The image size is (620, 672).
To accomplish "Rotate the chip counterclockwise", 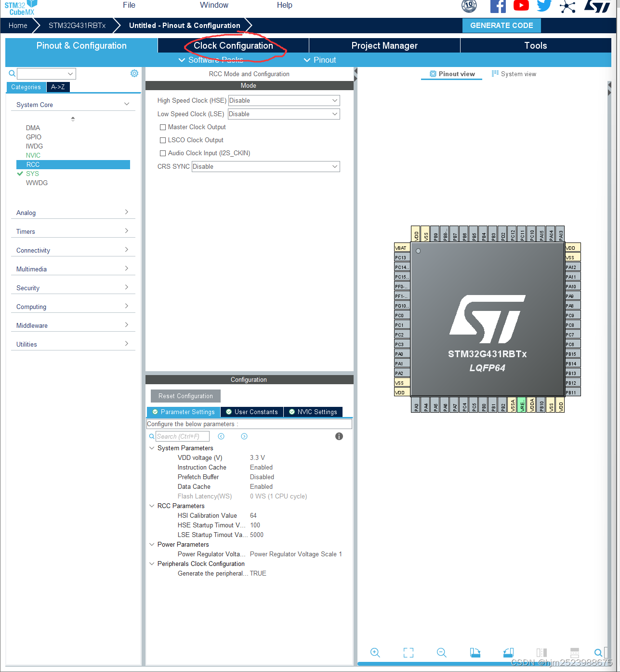I will coord(508,652).
